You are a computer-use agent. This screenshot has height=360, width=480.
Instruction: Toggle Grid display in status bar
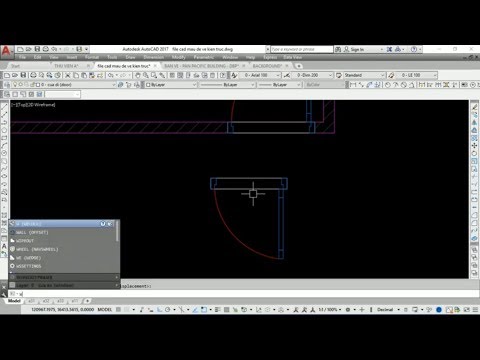point(118,310)
